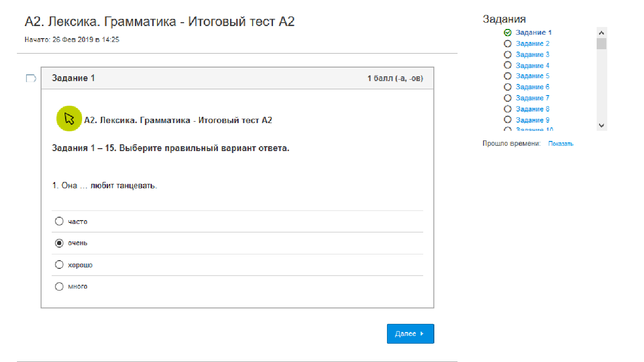The image size is (644, 362).
Task: Open Задание 4 from the task list
Action: [x=532, y=66]
